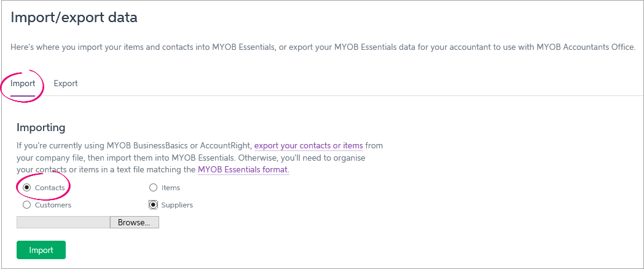This screenshot has width=644, height=269.
Task: Click the purple underline beneath Import tab
Action: (x=23, y=95)
